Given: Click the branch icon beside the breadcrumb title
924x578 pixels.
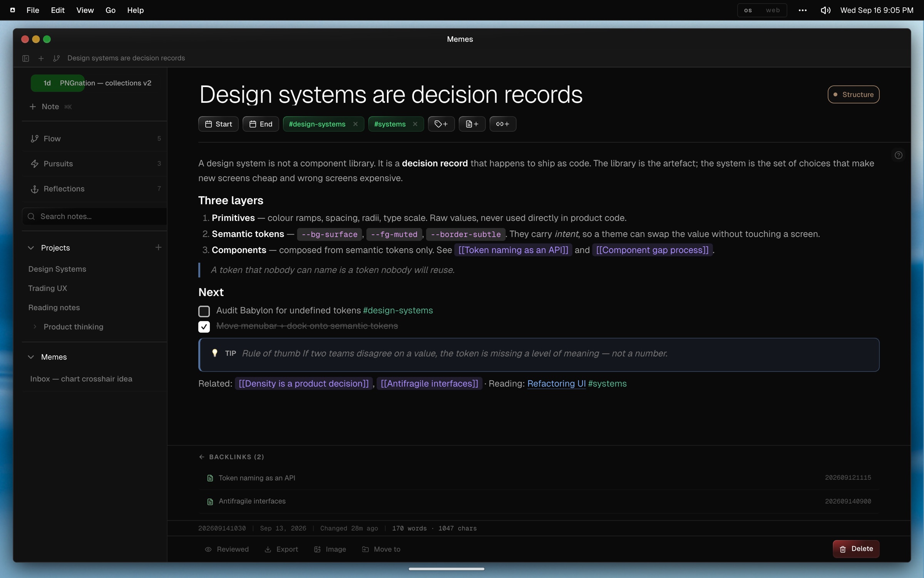Looking at the screenshot, I should 57,58.
